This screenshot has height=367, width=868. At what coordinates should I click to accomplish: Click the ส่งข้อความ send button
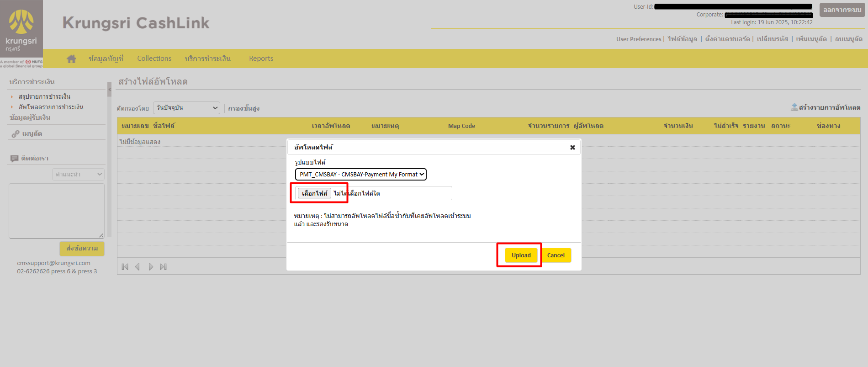[82, 249]
